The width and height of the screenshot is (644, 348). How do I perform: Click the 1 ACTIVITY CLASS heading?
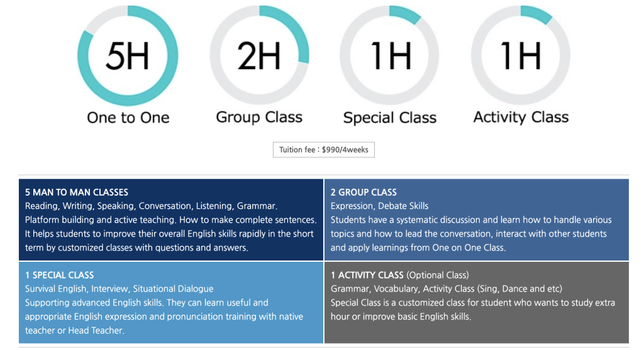[x=367, y=275]
